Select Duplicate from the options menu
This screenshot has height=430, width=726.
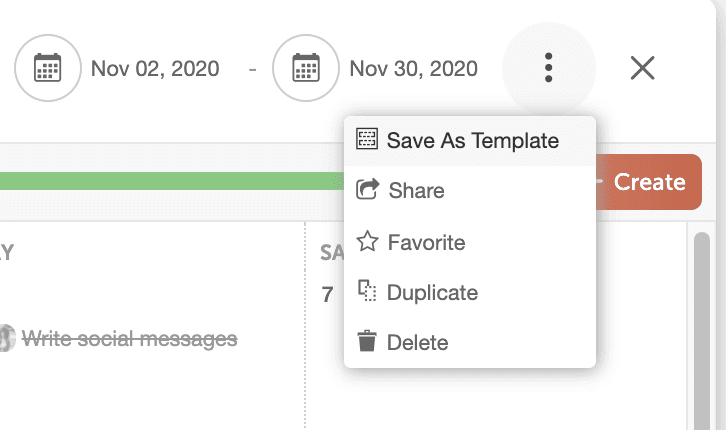432,292
